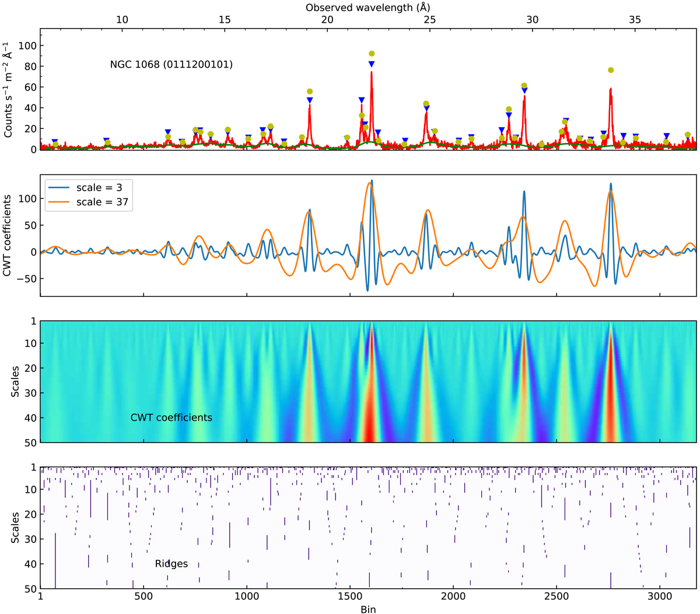
Task: Select the yellow circle marker near 34 Å peak
Action: click(611, 70)
